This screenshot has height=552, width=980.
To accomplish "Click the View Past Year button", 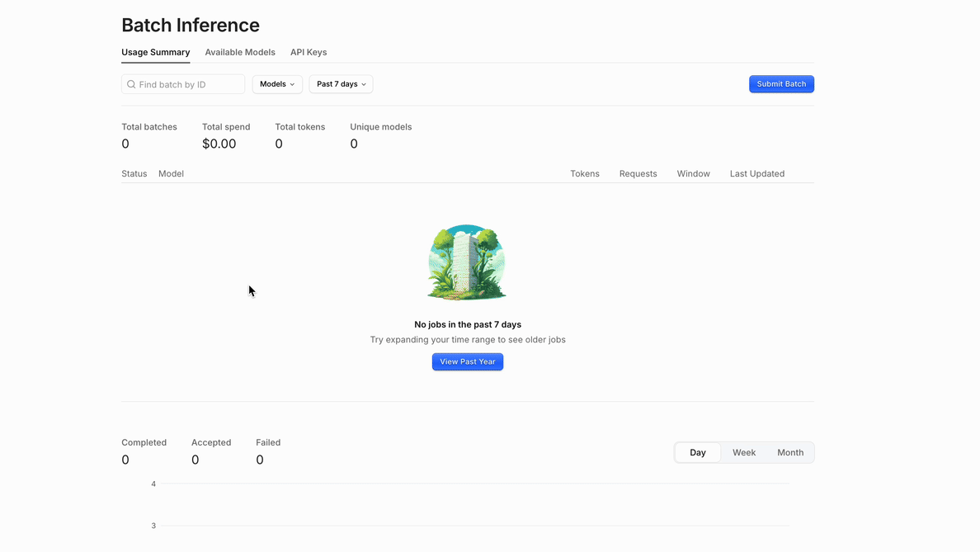I will click(467, 361).
